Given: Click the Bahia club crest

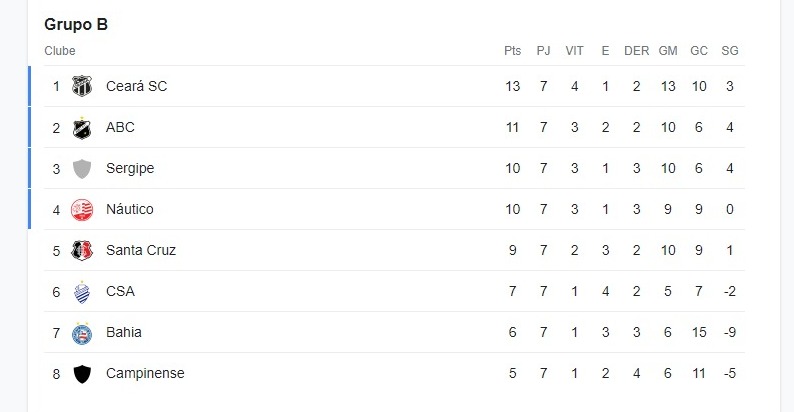Looking at the screenshot, I should tap(82, 333).
